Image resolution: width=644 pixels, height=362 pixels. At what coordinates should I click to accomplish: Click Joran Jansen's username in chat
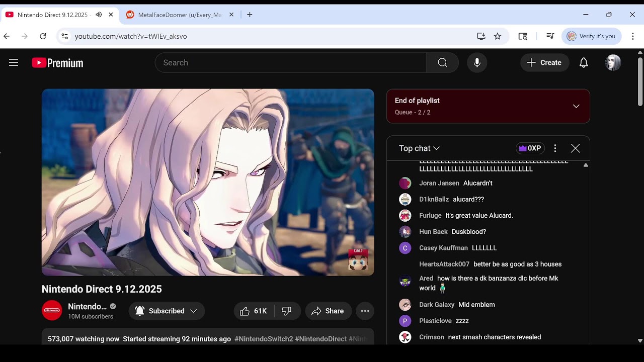point(439,183)
